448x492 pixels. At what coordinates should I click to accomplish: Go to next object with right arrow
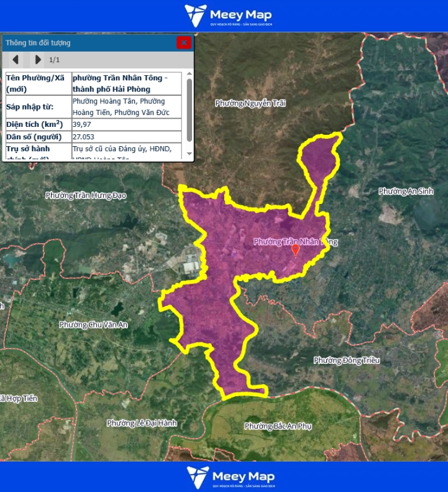pyautogui.click(x=38, y=60)
